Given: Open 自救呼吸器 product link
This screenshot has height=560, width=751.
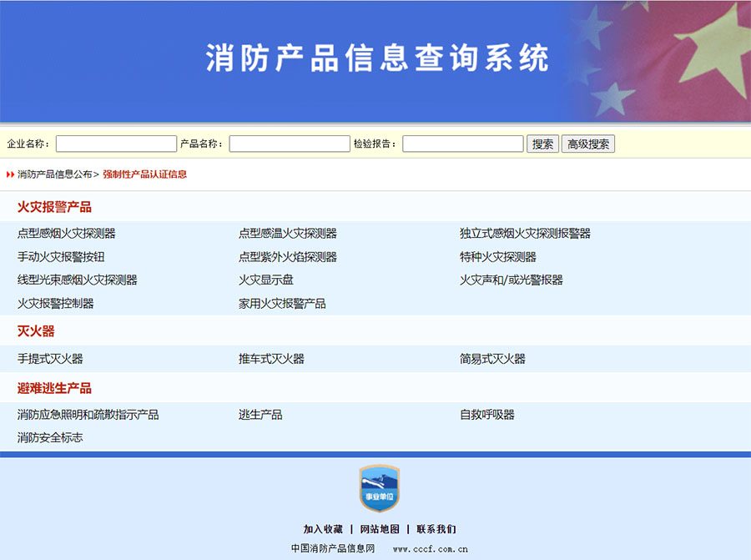Looking at the screenshot, I should click(x=487, y=415).
